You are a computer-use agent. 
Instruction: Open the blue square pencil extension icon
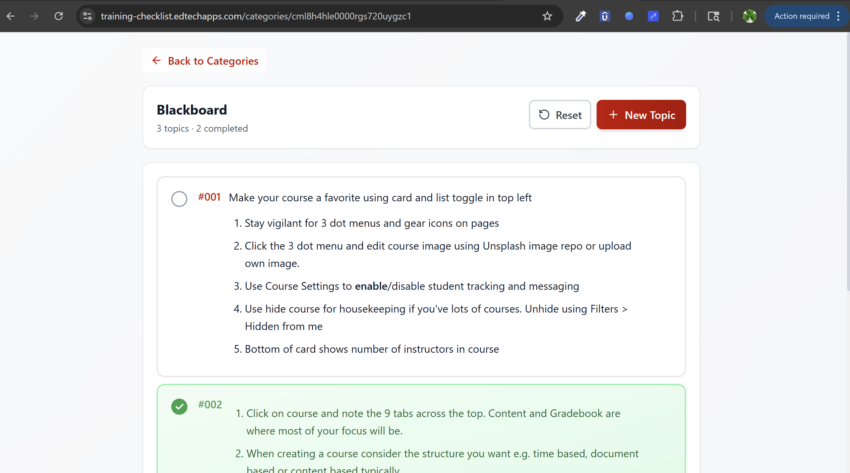[x=653, y=16]
